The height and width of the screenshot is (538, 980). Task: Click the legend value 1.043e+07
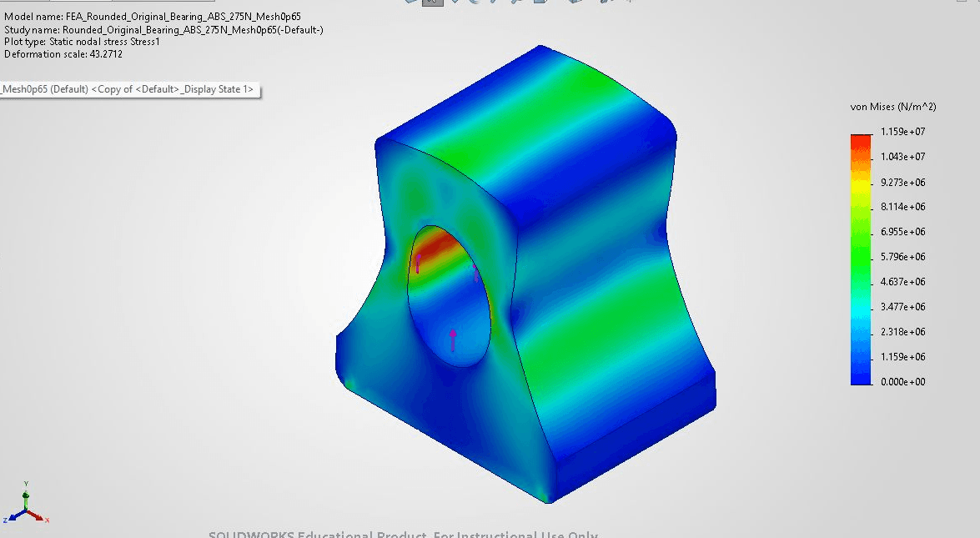(902, 157)
